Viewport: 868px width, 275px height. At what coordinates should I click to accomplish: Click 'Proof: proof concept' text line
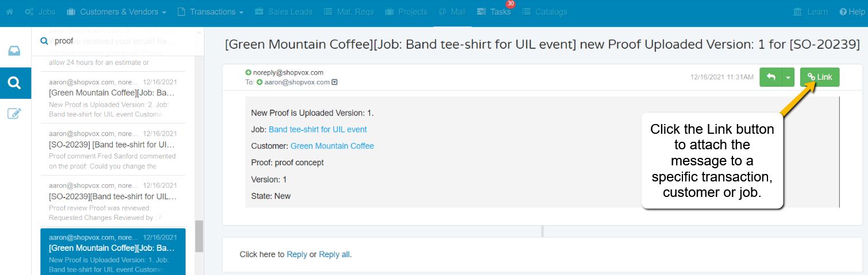pyautogui.click(x=287, y=162)
